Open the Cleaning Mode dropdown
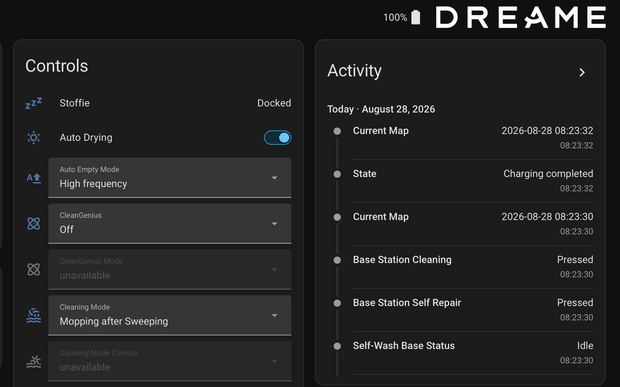The width and height of the screenshot is (620, 387). coord(170,315)
